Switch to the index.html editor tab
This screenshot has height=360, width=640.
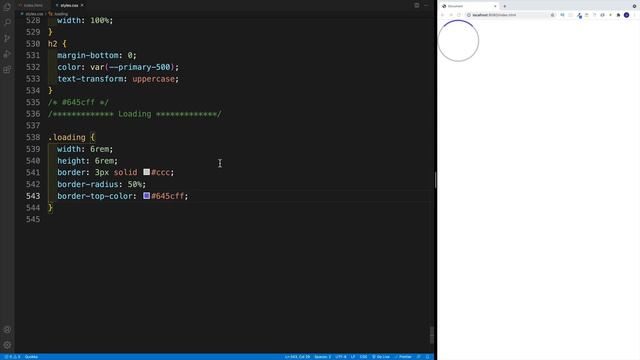coord(33,5)
